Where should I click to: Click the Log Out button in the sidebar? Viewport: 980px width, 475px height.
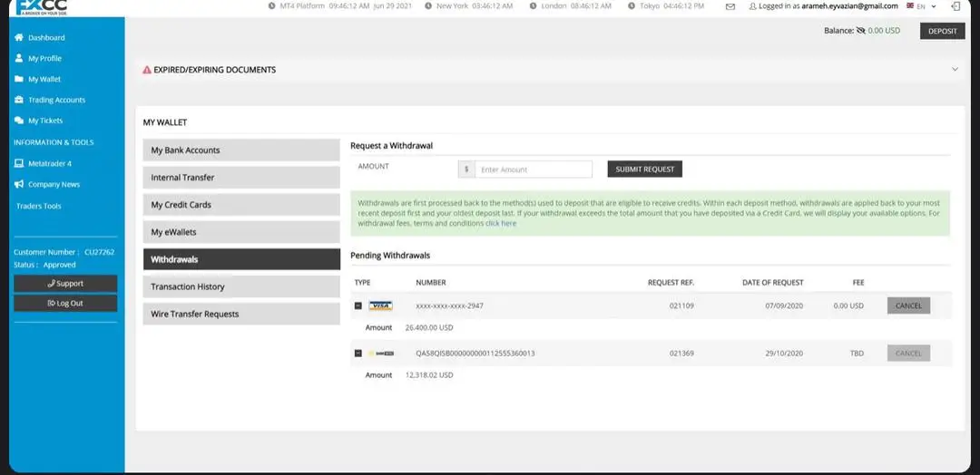click(65, 304)
